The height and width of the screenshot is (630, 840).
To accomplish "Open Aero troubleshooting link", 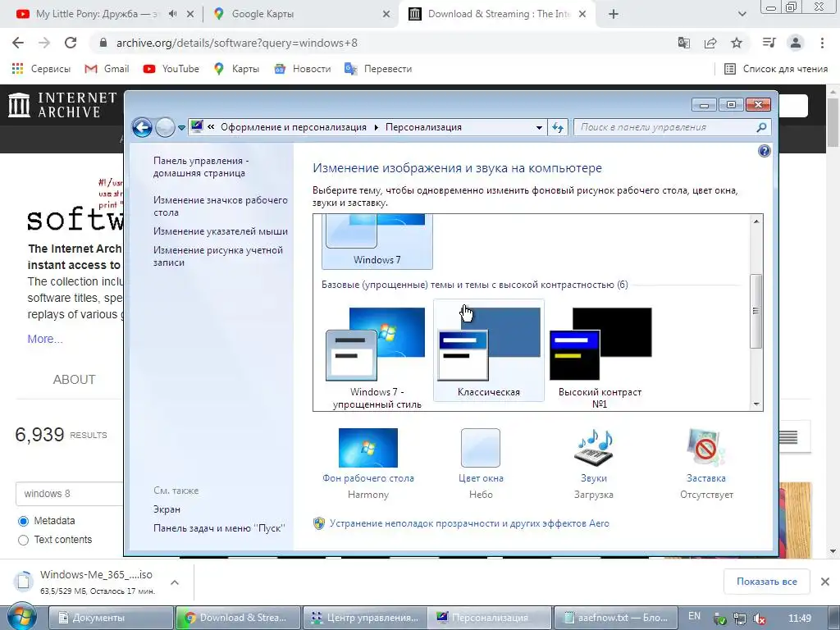I will tap(469, 523).
